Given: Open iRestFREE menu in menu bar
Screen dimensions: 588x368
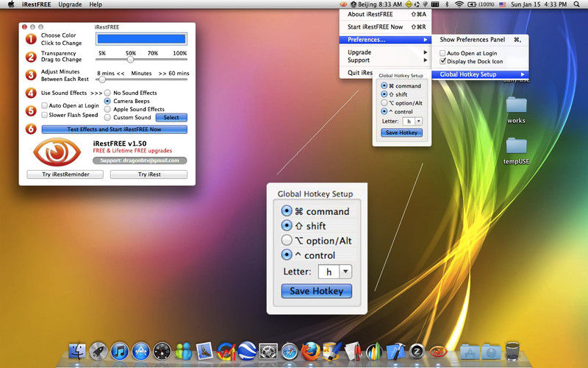Looking at the screenshot, I should [36, 4].
